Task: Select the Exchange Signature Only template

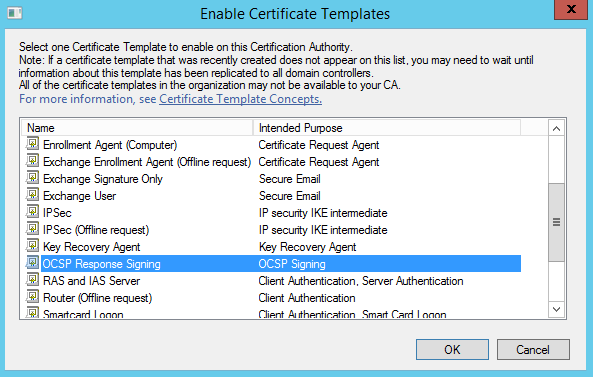Action: tap(103, 179)
